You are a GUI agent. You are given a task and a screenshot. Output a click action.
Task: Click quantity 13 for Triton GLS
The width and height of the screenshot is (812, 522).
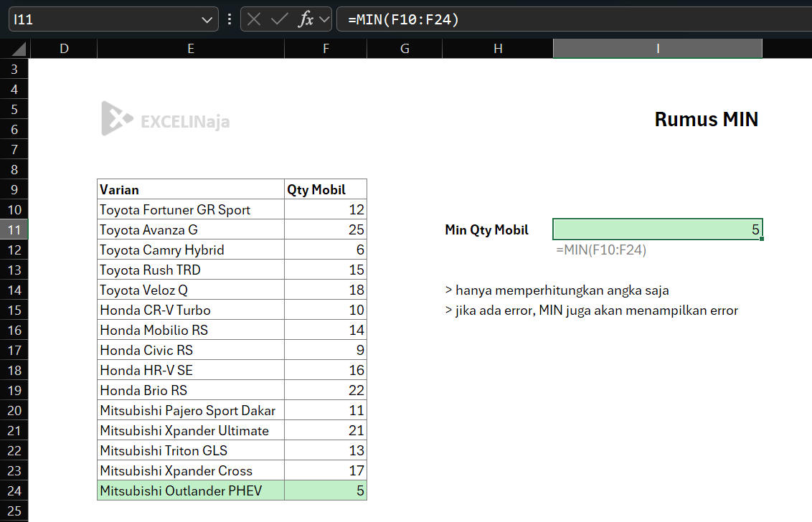[326, 450]
